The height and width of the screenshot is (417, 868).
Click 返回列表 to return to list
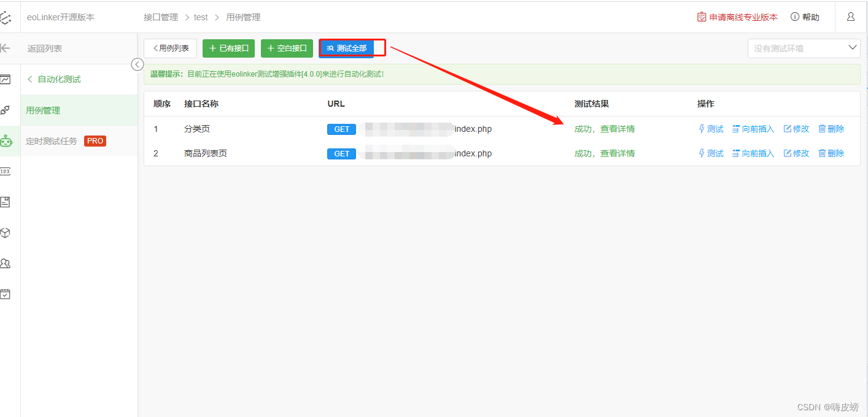point(45,48)
